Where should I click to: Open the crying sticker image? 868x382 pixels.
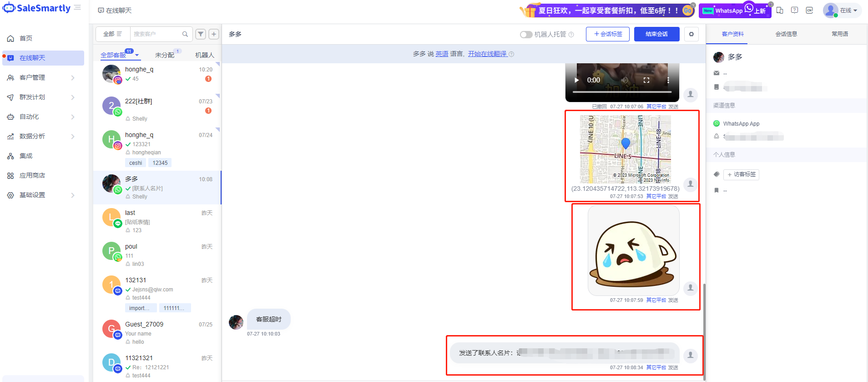pyautogui.click(x=634, y=250)
